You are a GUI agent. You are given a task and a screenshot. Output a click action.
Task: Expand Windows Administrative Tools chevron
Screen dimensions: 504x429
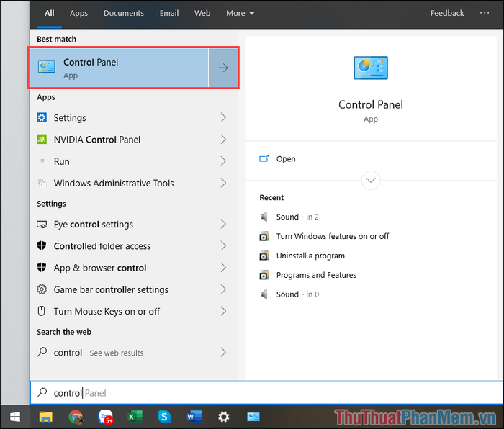[223, 183]
